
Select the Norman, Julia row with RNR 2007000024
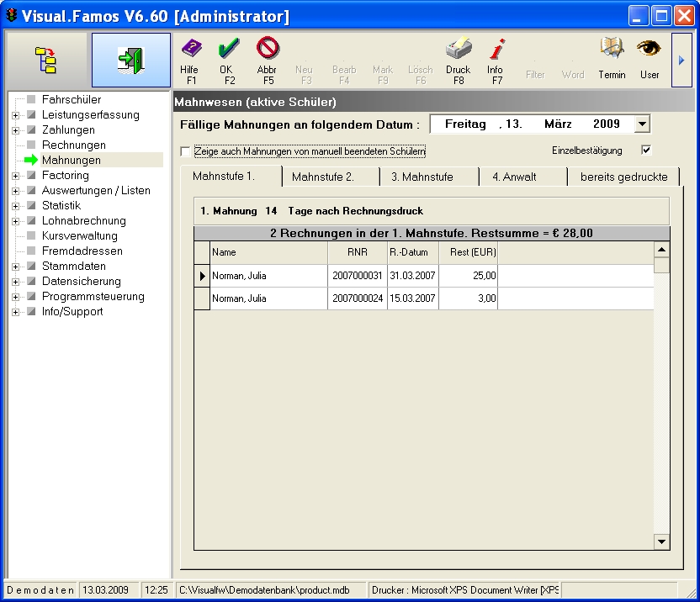(x=268, y=298)
